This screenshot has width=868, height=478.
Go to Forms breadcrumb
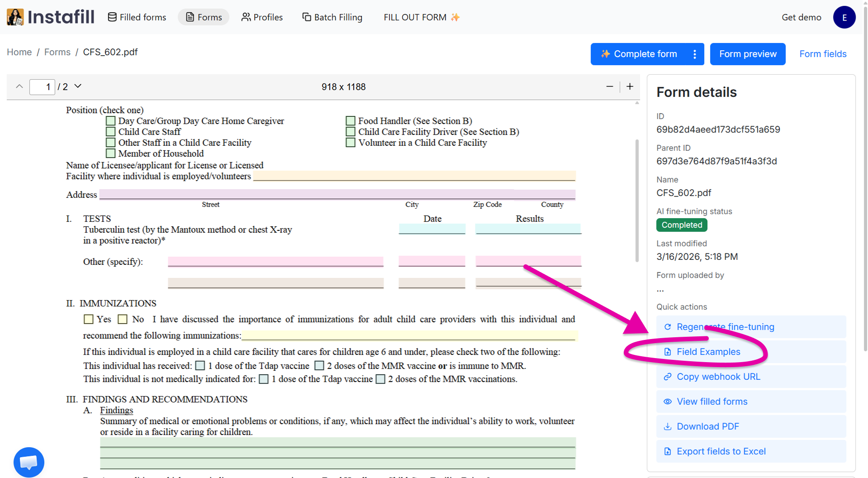pyautogui.click(x=57, y=52)
